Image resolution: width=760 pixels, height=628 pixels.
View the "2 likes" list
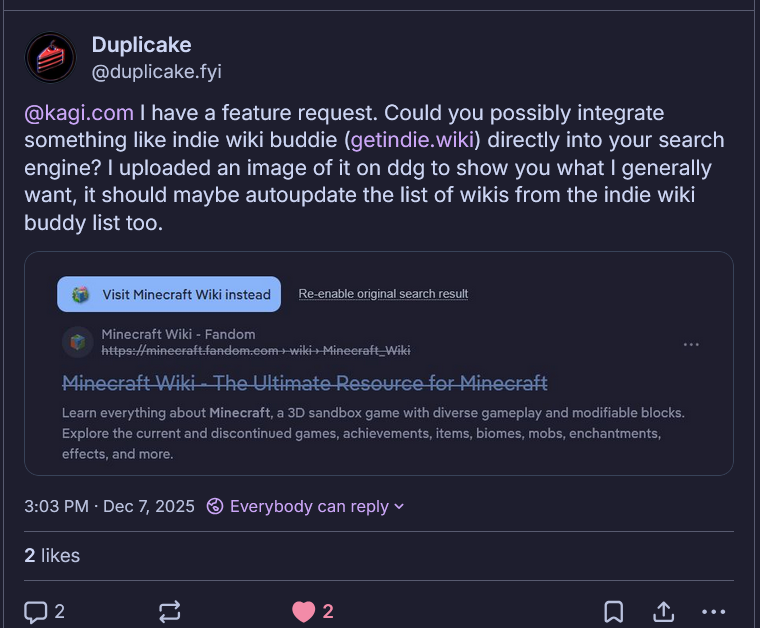point(52,555)
